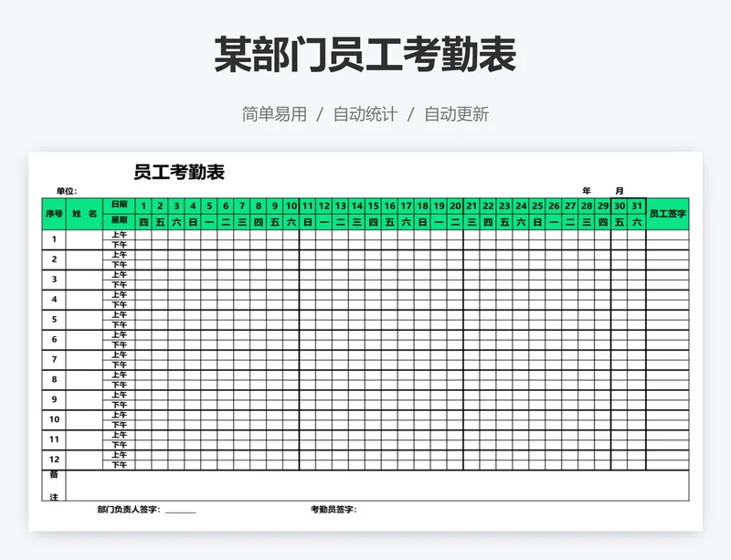This screenshot has height=560, width=731.
Task: Select the 员工签字 header cell
Action: (668, 214)
